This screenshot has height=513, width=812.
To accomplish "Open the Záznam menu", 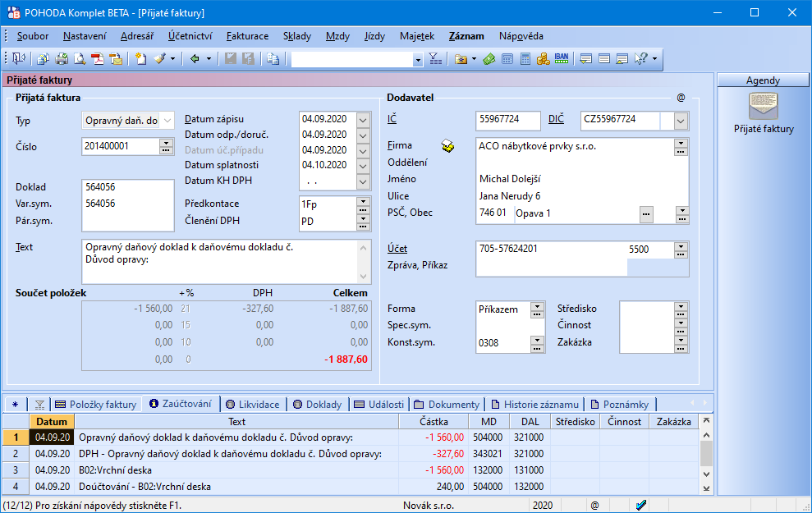I will click(466, 36).
